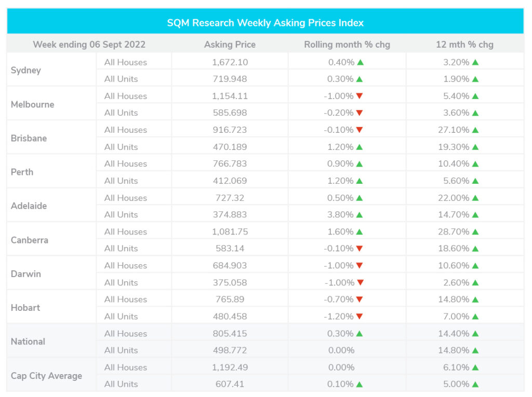Click the green arrow next to 18.60%

[x=475, y=249]
